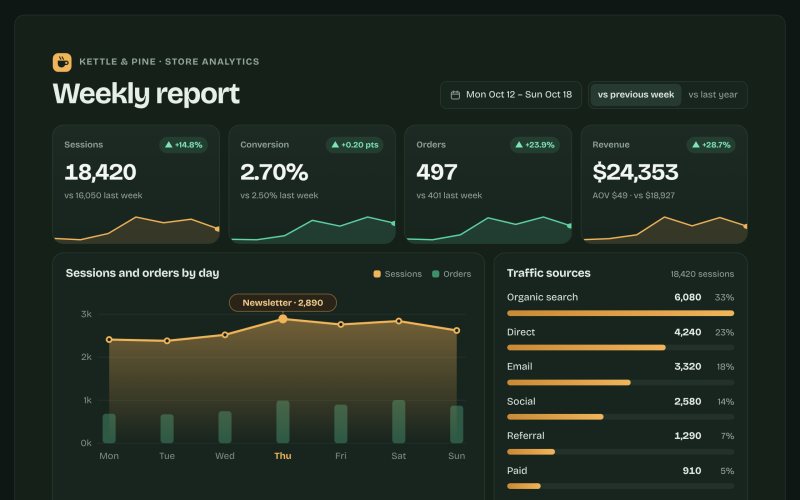Open the Mon Oct 12 – Sun Oct 18 date picker
Screen dimensions: 800x500
click(x=511, y=95)
